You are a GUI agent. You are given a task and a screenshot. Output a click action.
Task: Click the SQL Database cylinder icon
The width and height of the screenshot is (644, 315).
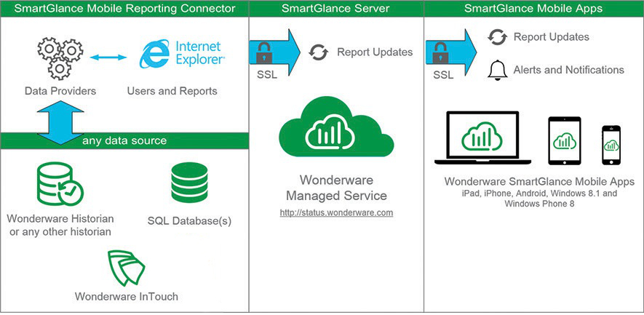[x=189, y=183]
